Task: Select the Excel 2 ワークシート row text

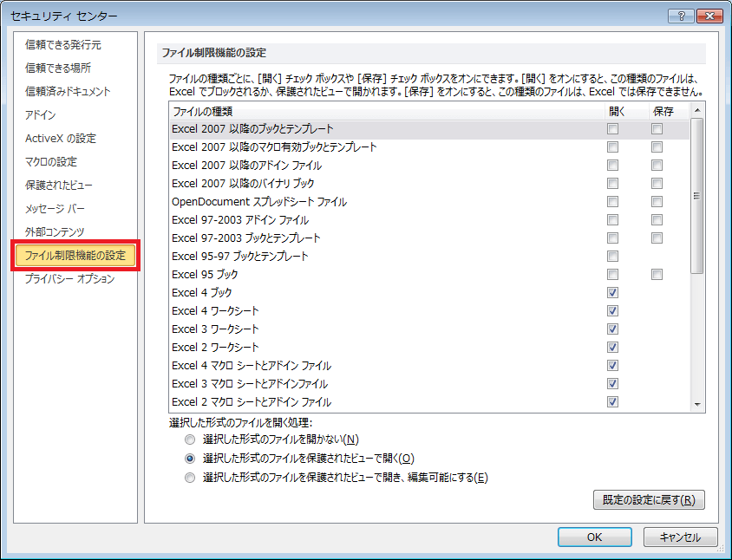Action: [x=215, y=348]
